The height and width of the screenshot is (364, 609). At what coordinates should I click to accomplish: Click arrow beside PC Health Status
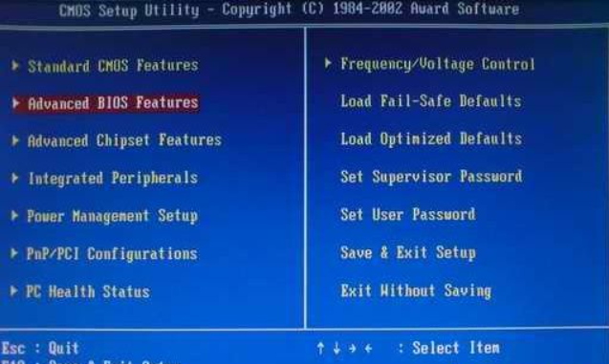click(x=14, y=290)
